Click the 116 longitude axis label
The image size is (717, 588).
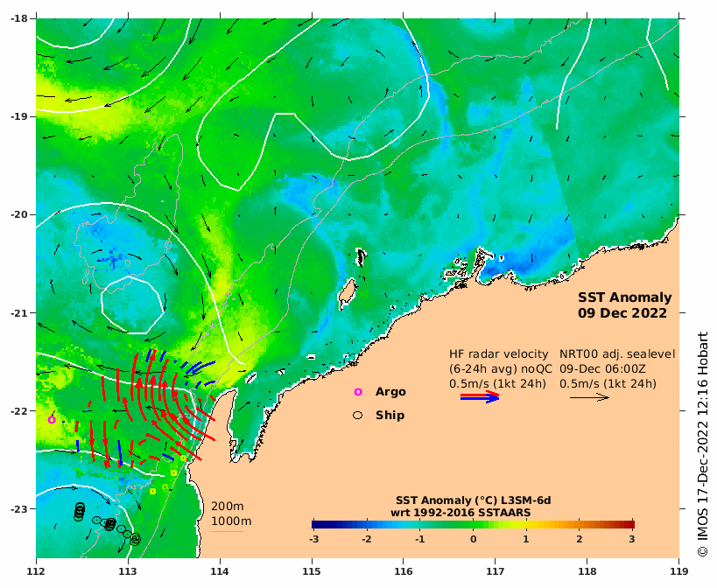404,571
